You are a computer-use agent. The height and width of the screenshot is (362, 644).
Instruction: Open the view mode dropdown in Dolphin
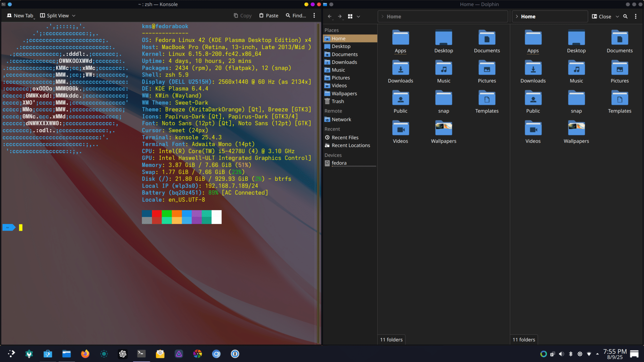358,16
